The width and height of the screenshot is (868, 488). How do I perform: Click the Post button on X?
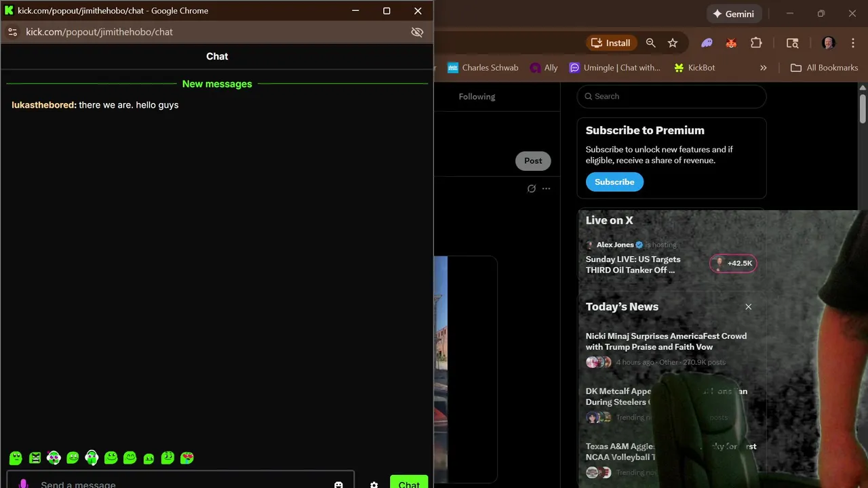[533, 161]
